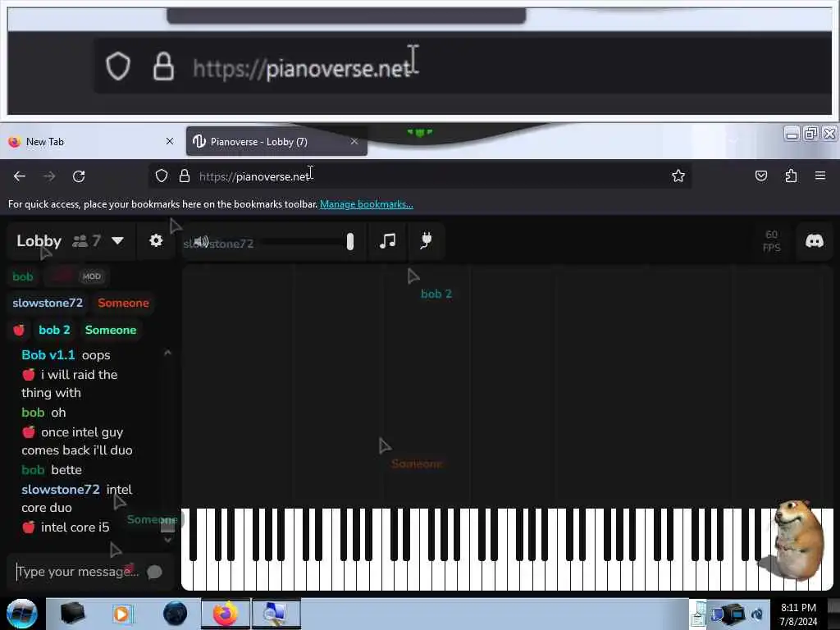Image resolution: width=840 pixels, height=630 pixels.
Task: Open the Windows Start orb
Action: 22,614
